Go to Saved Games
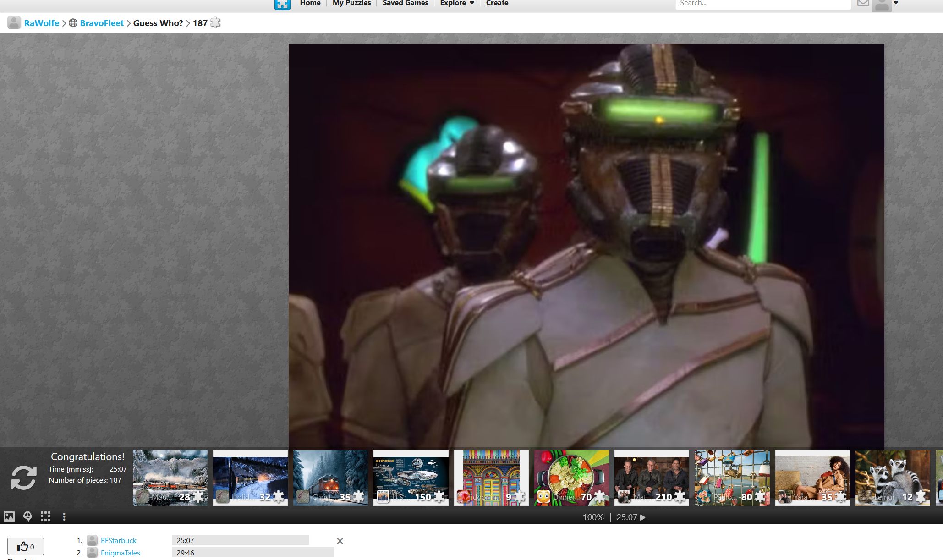943x560 pixels. pyautogui.click(x=405, y=3)
